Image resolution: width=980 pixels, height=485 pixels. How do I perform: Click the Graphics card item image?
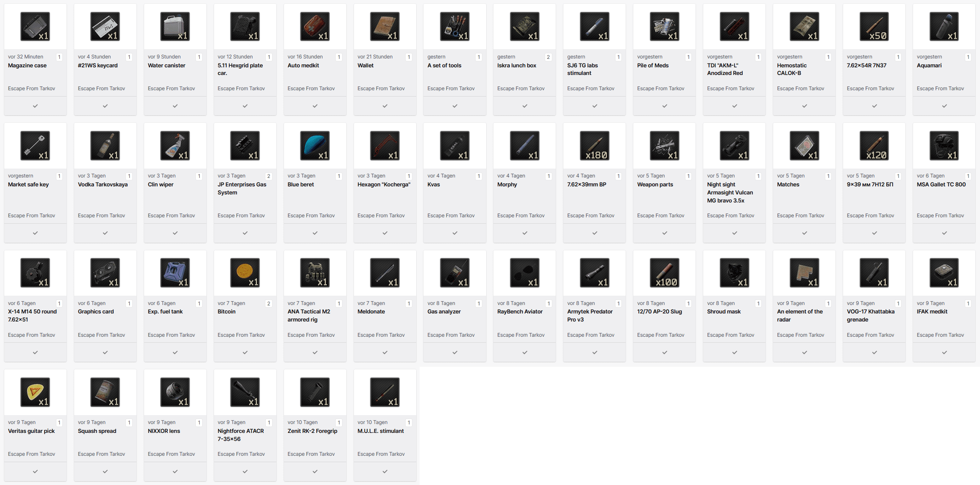tap(105, 273)
